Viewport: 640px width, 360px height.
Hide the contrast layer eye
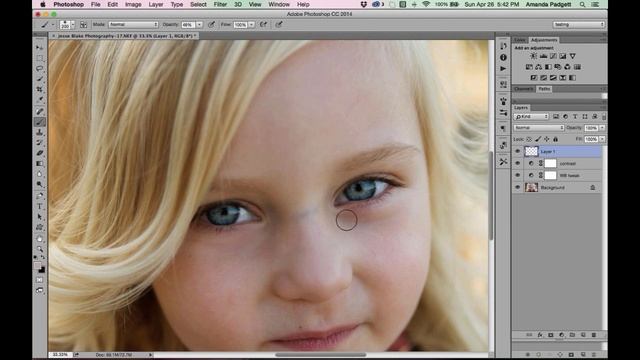518,163
